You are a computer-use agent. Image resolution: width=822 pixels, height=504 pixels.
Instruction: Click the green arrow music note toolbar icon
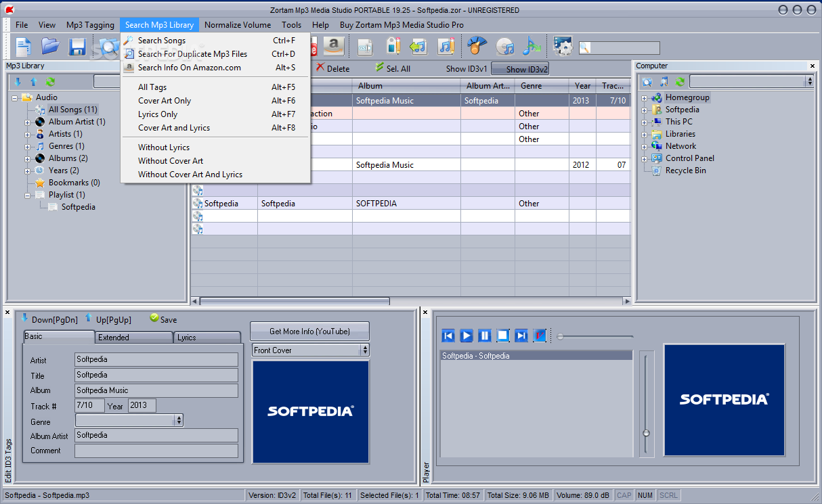point(419,46)
